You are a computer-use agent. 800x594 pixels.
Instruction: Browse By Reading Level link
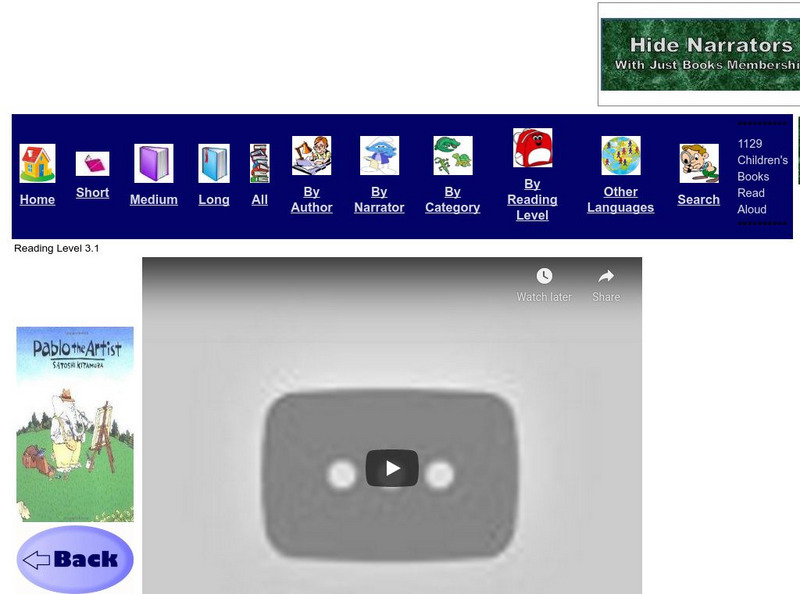point(532,200)
